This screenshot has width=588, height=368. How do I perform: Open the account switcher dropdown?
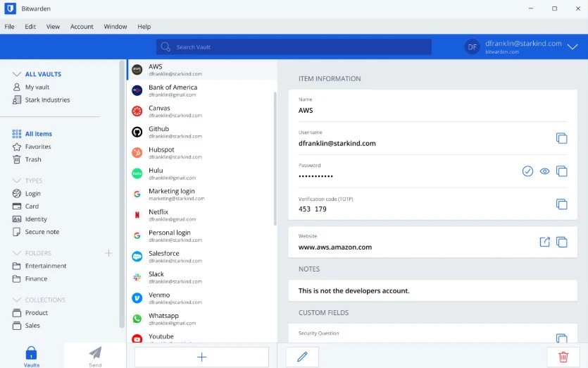pos(573,47)
